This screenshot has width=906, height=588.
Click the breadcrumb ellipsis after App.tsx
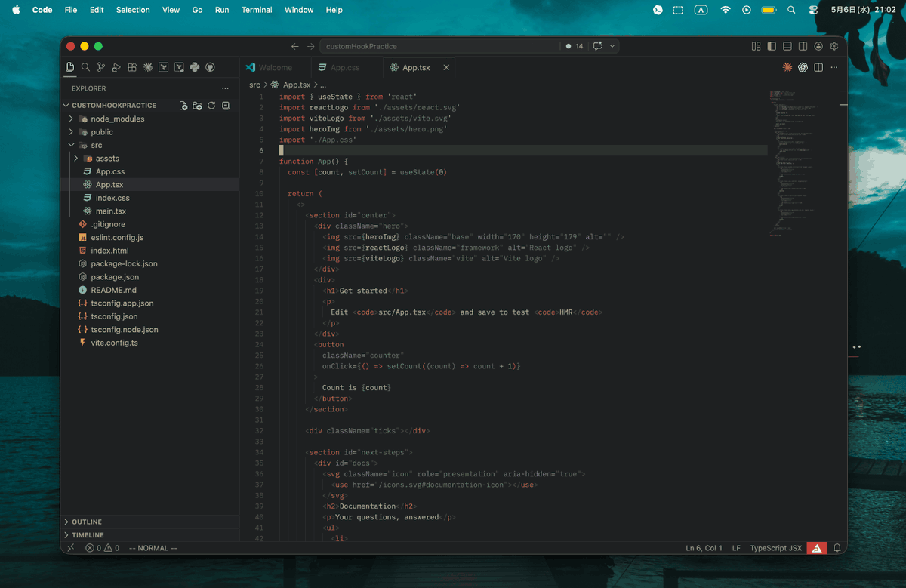(322, 85)
